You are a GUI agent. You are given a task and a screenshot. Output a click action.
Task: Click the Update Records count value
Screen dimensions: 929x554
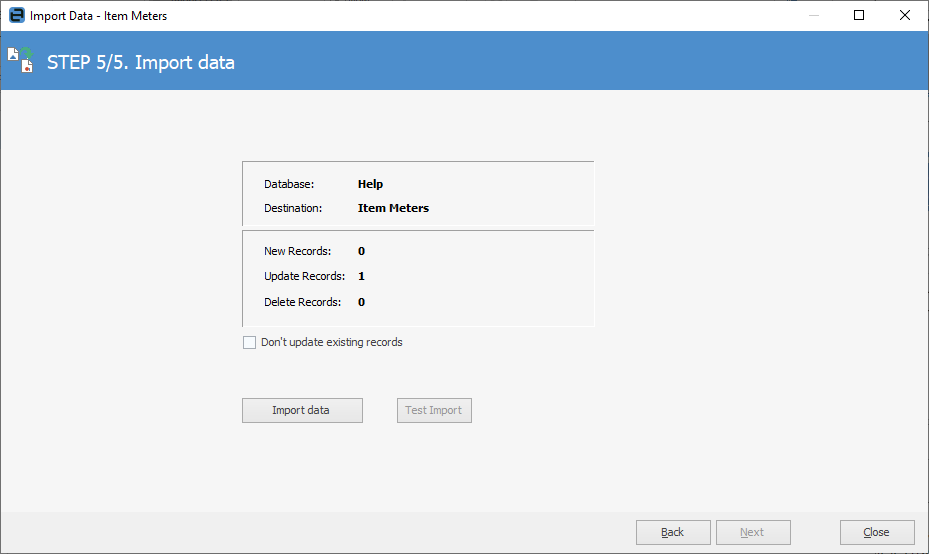coord(361,276)
